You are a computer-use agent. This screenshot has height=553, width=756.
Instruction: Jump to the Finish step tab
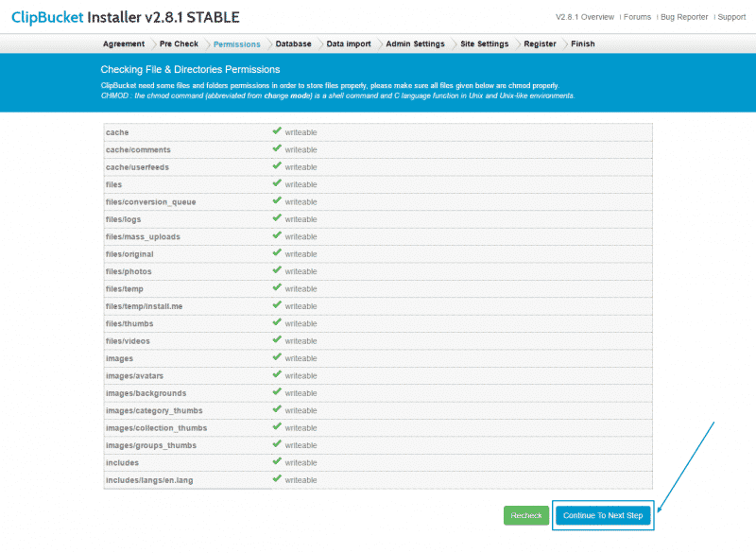[x=583, y=44]
